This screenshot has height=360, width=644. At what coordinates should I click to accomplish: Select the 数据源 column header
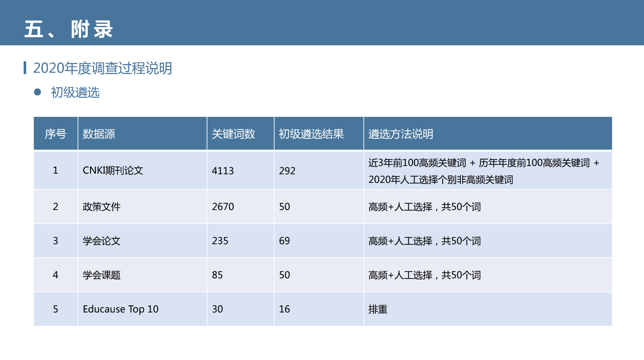pos(99,134)
